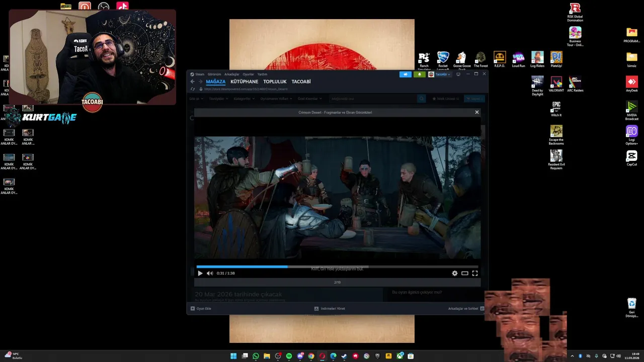Open RISK Global Domination desktop shortcut
Viewport: 644px width, 362px height.
tap(575, 12)
